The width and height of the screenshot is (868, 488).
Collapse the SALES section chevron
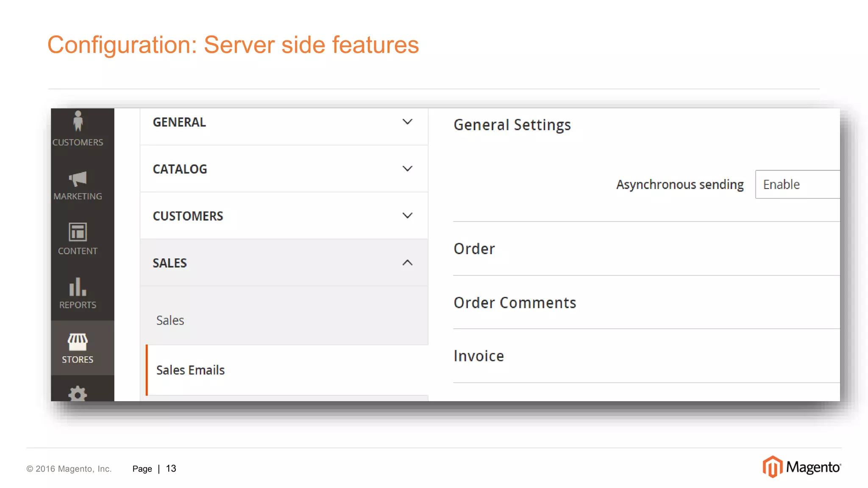pyautogui.click(x=407, y=263)
